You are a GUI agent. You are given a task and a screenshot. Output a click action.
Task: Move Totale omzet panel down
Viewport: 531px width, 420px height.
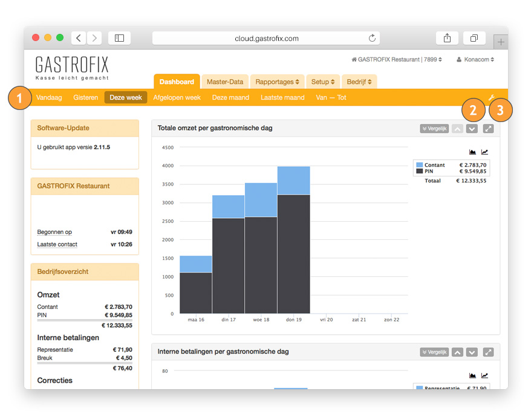click(x=472, y=128)
